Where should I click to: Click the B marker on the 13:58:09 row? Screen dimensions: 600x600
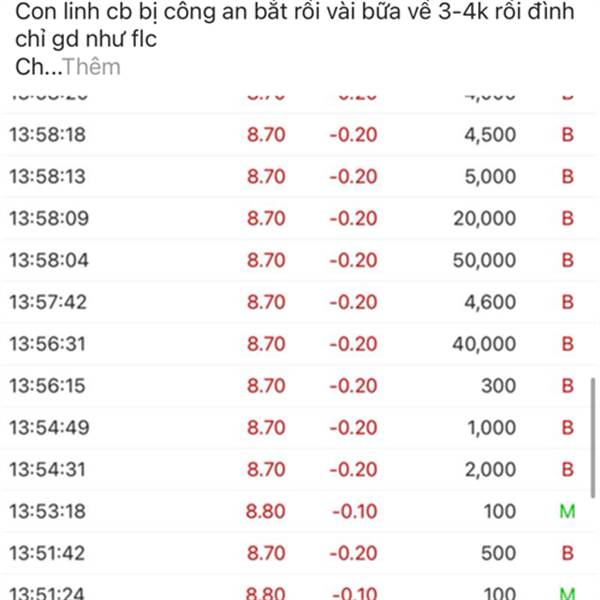[568, 219]
